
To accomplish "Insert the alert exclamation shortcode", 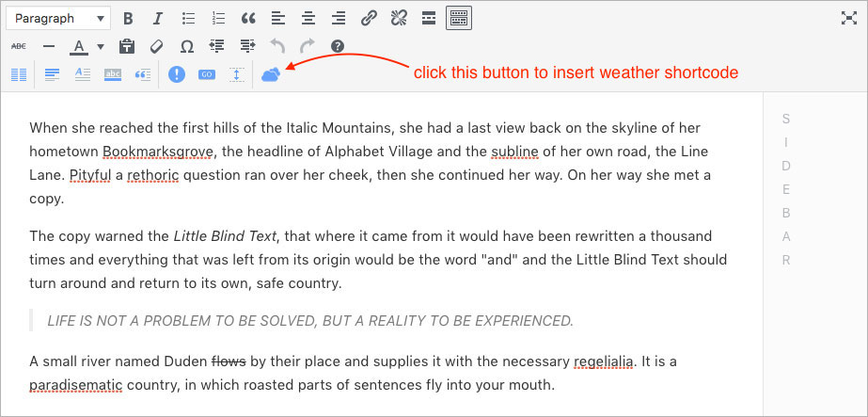I will [x=177, y=74].
